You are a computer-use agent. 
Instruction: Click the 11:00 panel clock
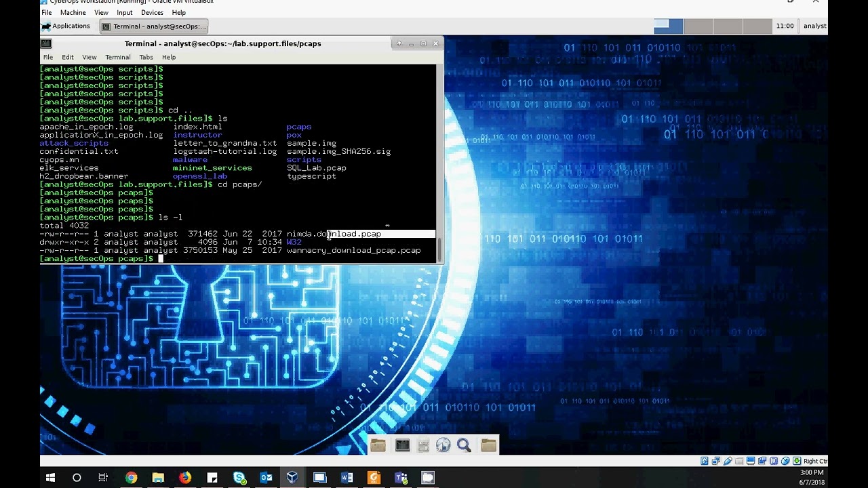(x=785, y=26)
